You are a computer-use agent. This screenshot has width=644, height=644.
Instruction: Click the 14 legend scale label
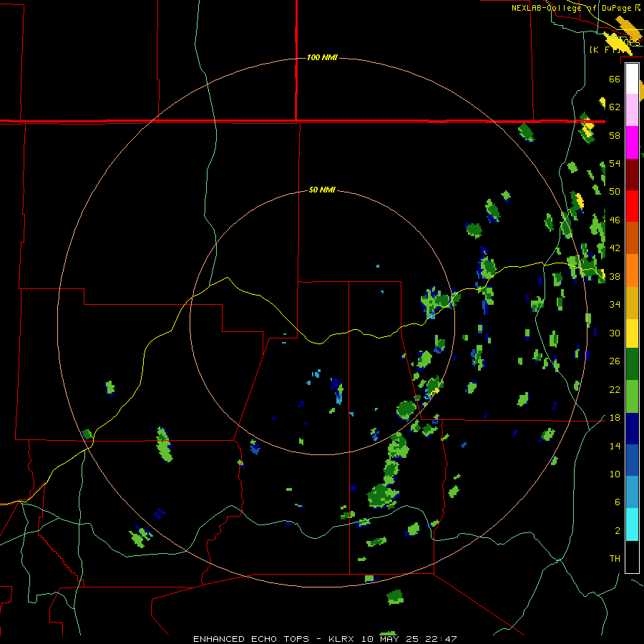point(615,446)
